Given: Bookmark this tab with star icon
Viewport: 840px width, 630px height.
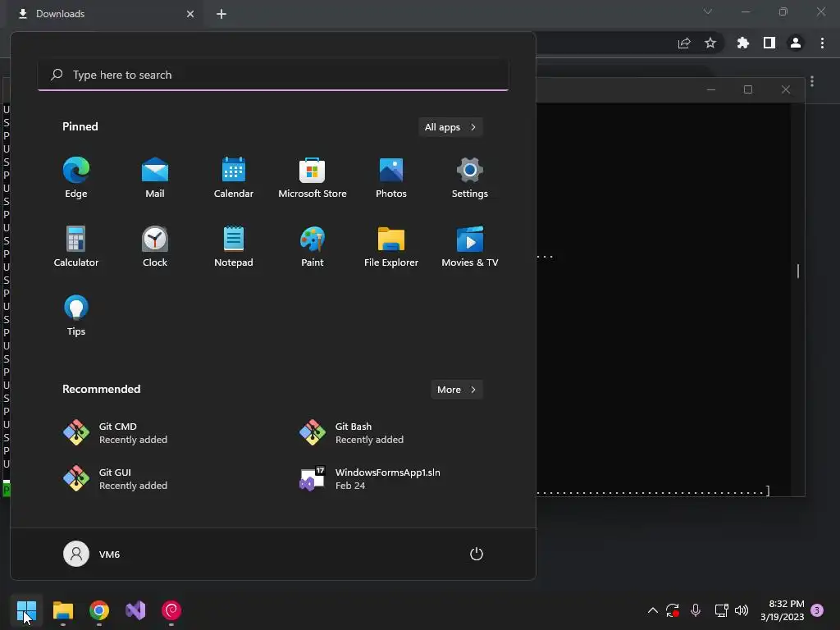Looking at the screenshot, I should pos(710,43).
